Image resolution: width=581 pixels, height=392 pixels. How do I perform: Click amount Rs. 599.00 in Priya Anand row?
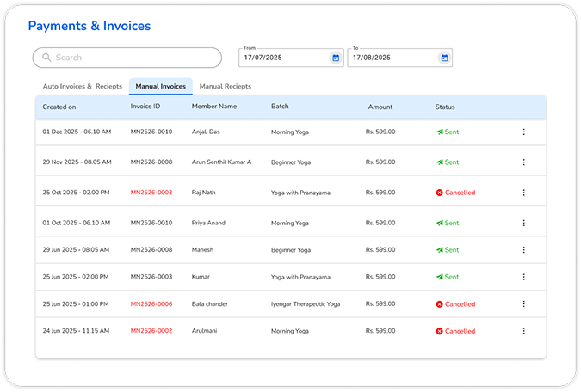[x=380, y=223]
